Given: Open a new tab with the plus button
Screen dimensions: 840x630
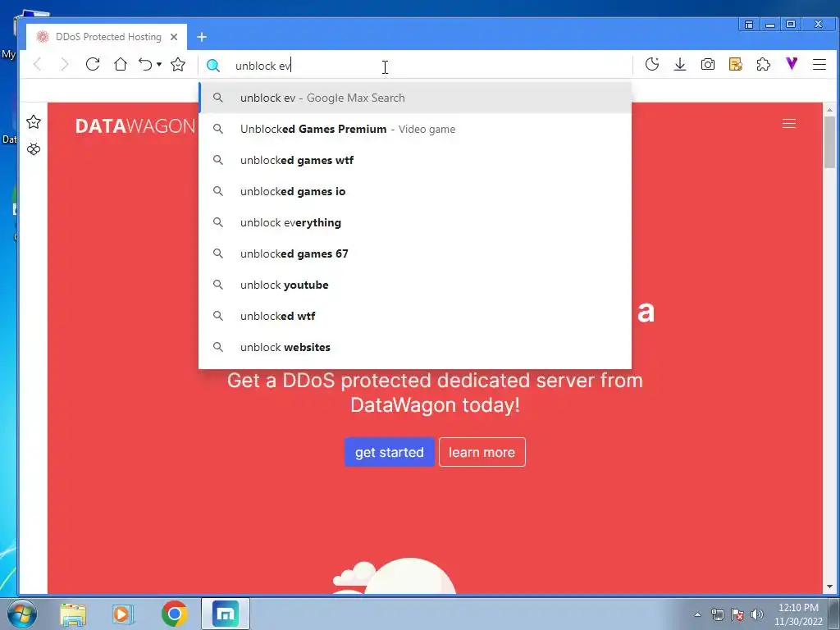Looking at the screenshot, I should click(x=202, y=37).
